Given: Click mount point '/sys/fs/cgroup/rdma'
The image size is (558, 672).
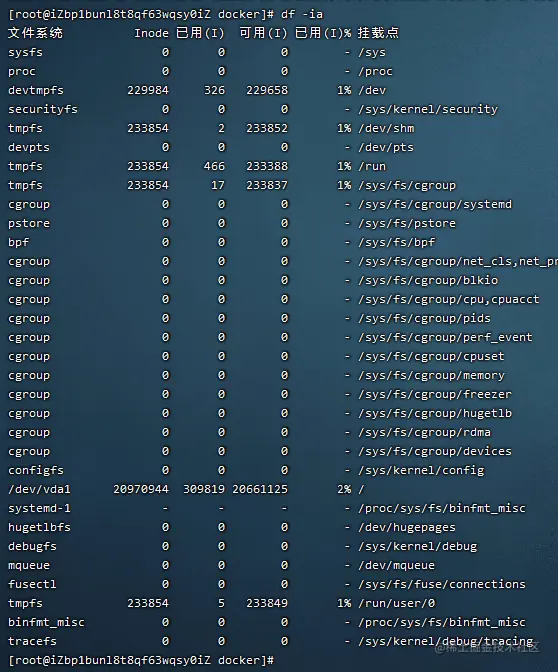Looking at the screenshot, I should pos(424,432).
